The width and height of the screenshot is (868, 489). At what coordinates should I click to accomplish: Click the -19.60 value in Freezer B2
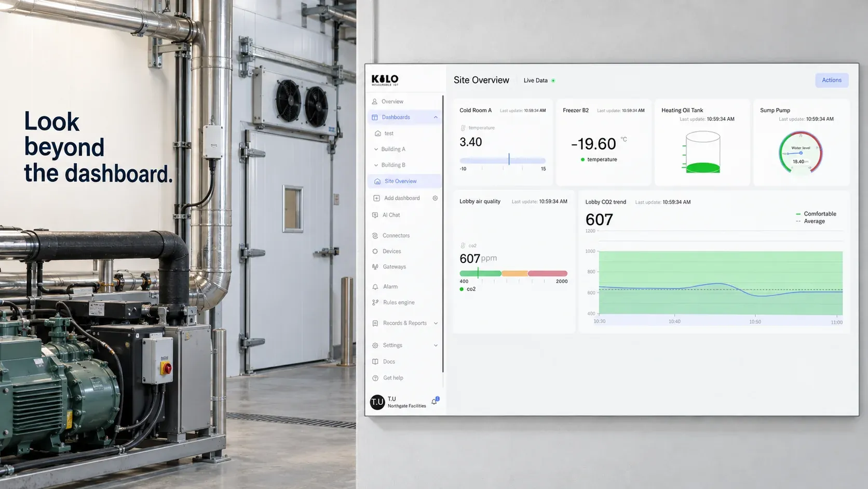point(593,144)
